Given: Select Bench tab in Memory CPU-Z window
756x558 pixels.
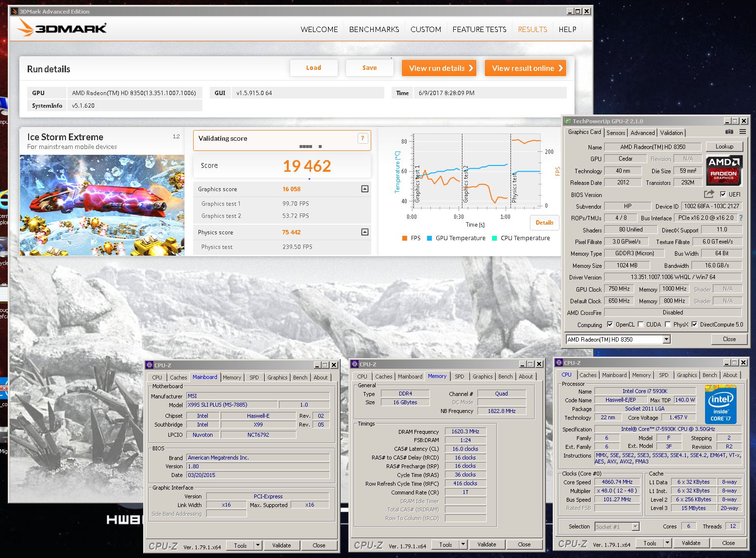Looking at the screenshot, I should click(505, 376).
